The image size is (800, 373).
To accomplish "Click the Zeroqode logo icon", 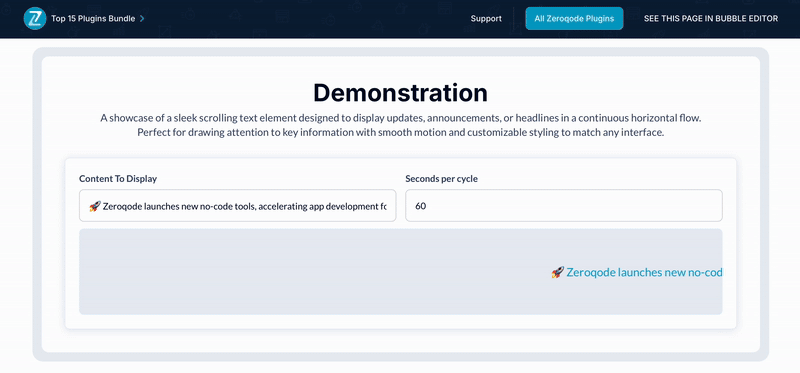I will point(35,18).
